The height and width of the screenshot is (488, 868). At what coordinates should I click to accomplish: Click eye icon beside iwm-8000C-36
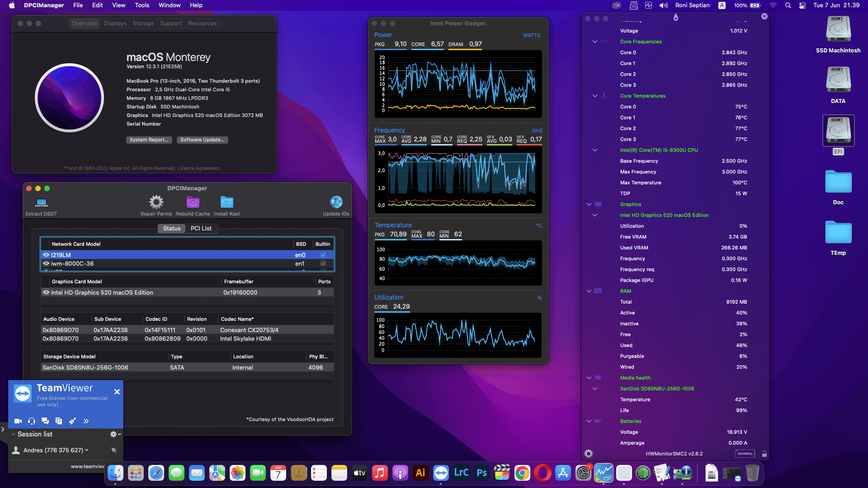46,263
